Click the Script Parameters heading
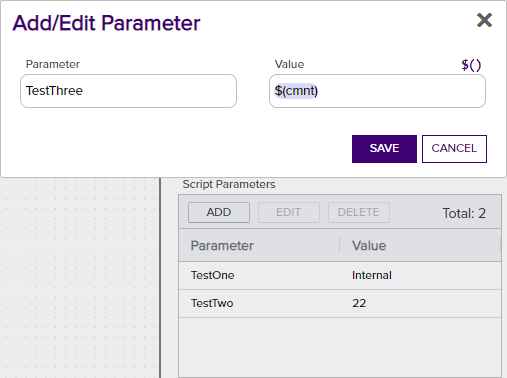The height and width of the screenshot is (378, 507). tap(229, 184)
